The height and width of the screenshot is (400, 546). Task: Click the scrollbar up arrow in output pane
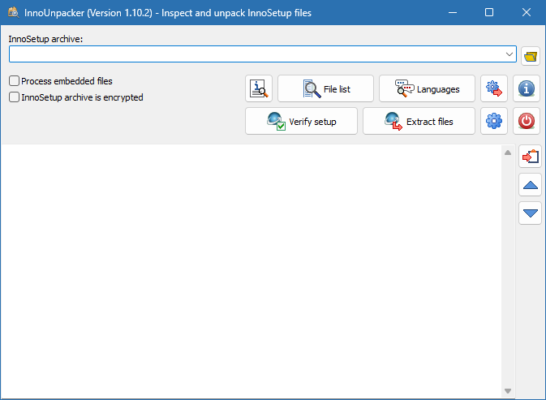coord(508,152)
